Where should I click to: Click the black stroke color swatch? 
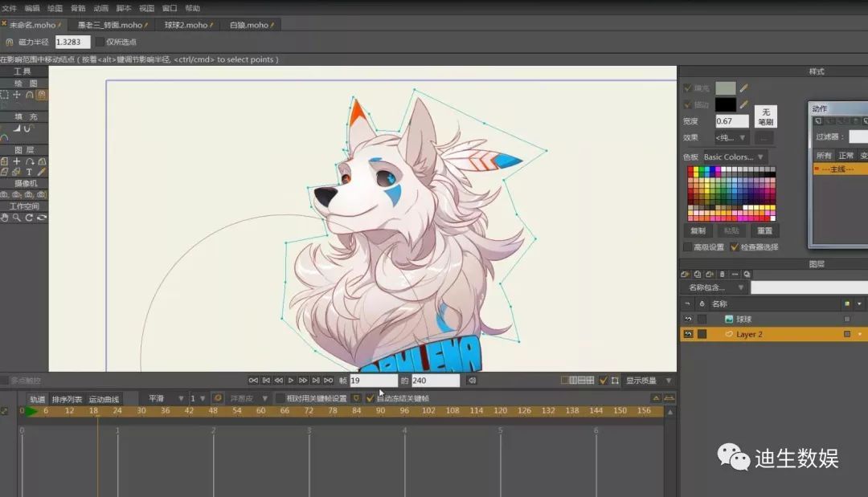pos(725,104)
